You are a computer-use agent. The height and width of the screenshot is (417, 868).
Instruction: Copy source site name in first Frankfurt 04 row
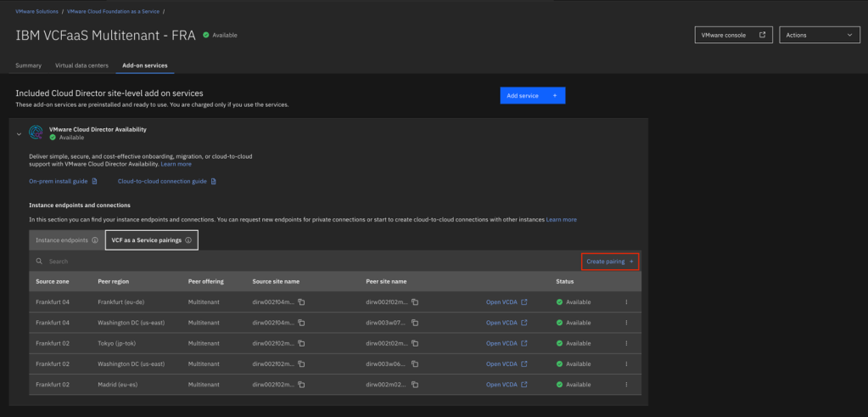click(300, 302)
